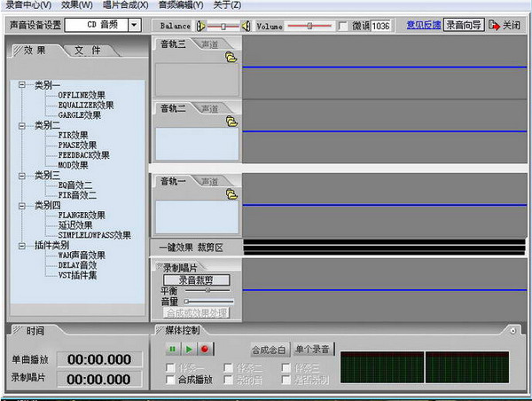This screenshot has width=532, height=401.
Task: Select FLANGER效果 in effects tree
Action: coord(82,216)
